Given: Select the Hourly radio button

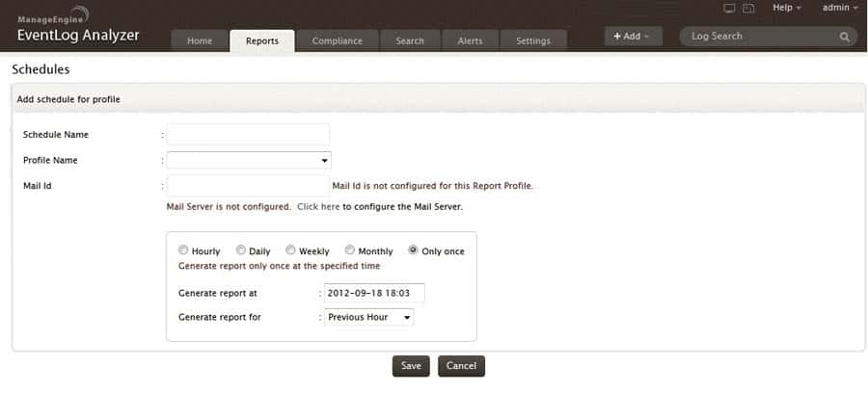Looking at the screenshot, I should pyautogui.click(x=182, y=249).
